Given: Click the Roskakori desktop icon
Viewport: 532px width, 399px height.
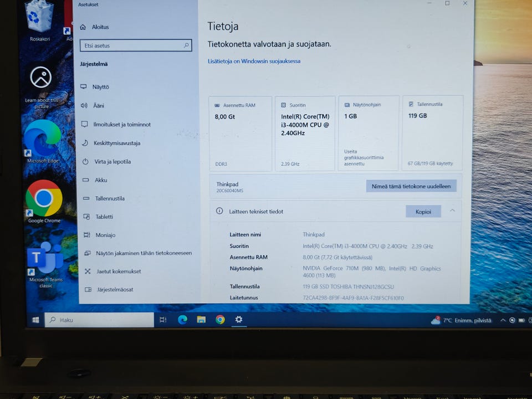Looking at the screenshot, I should tap(40, 21).
